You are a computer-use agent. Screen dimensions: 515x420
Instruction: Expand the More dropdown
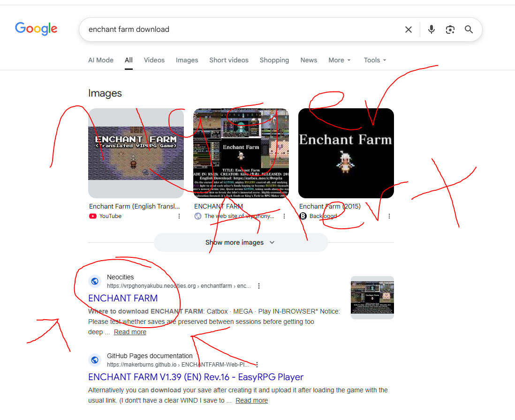point(340,60)
